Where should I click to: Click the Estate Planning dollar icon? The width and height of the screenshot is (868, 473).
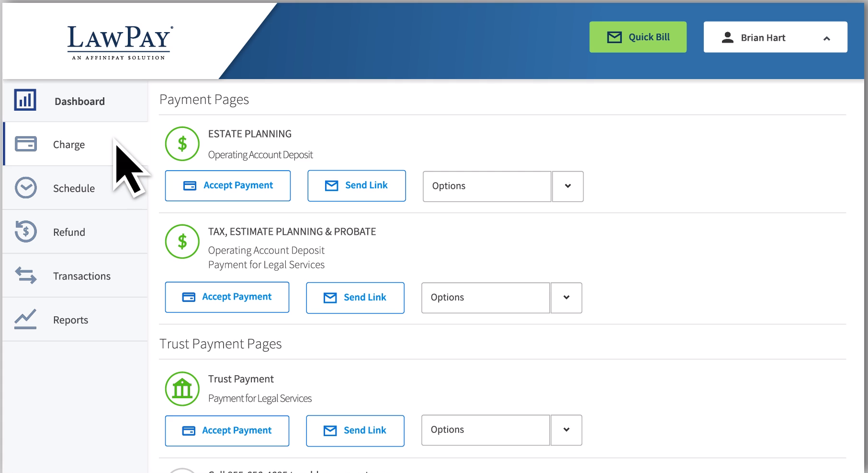182,144
